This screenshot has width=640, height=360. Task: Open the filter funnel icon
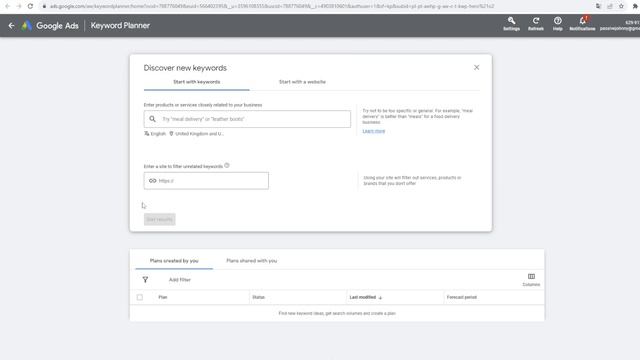tap(145, 280)
